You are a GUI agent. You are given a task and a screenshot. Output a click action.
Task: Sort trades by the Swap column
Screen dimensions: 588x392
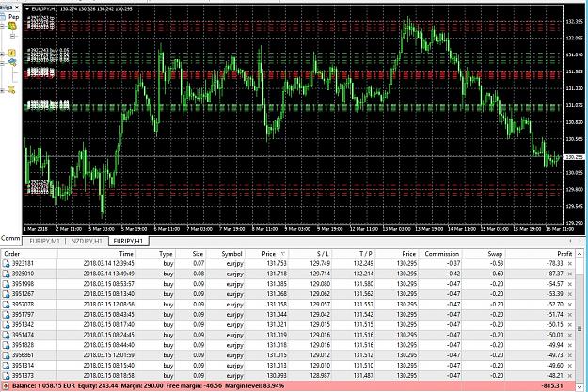tap(484, 254)
